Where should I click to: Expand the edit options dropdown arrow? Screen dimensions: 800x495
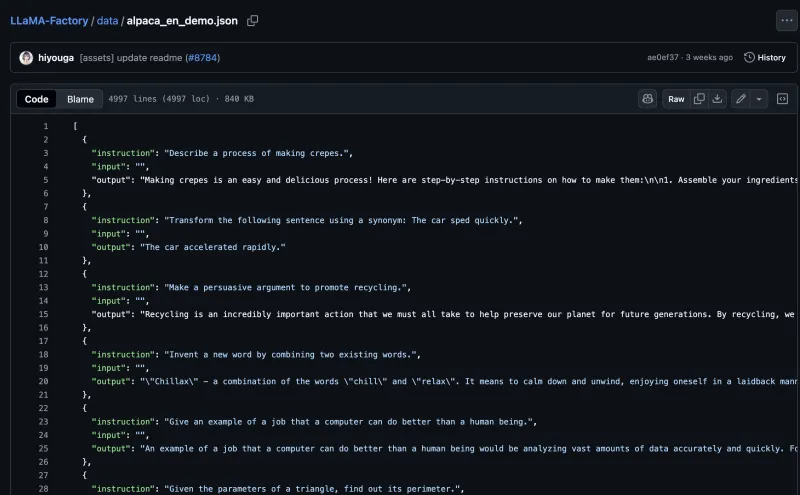click(x=759, y=99)
